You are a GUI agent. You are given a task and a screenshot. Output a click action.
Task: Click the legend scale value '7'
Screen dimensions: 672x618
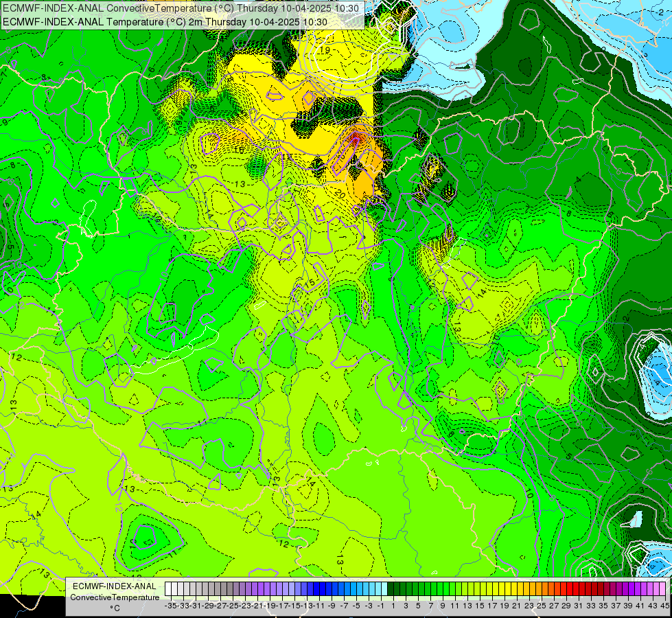[x=430, y=606]
